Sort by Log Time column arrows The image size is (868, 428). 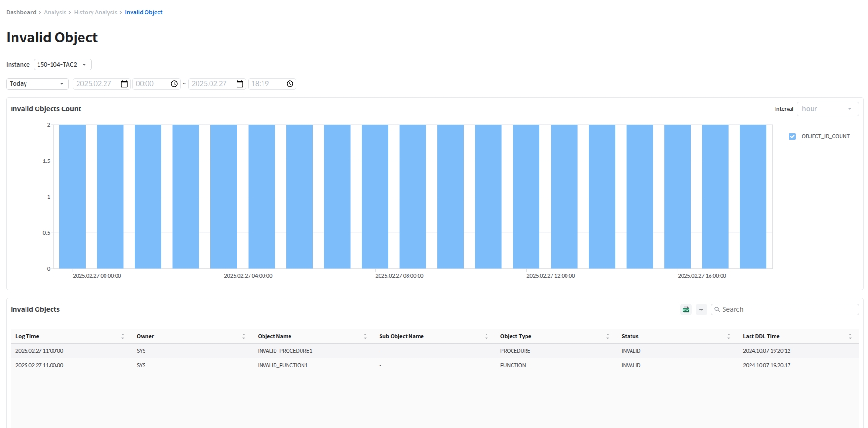point(123,336)
